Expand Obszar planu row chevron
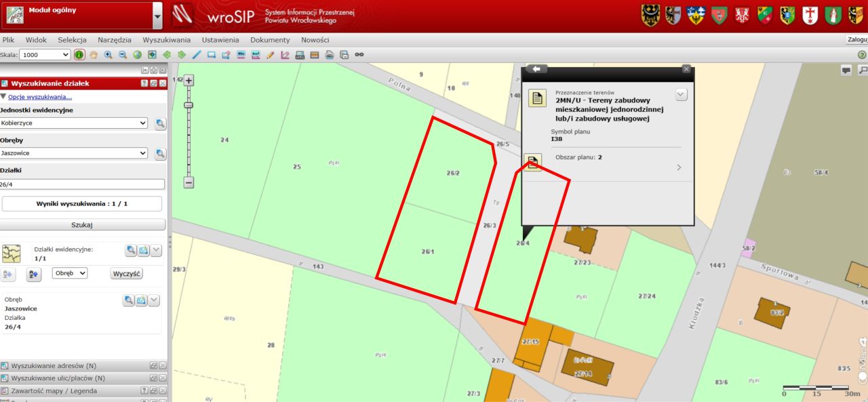 tap(679, 167)
